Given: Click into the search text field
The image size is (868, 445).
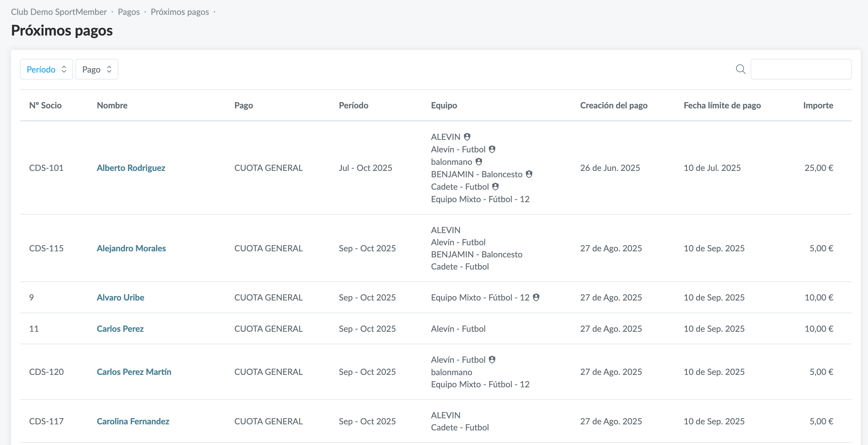Looking at the screenshot, I should [801, 70].
